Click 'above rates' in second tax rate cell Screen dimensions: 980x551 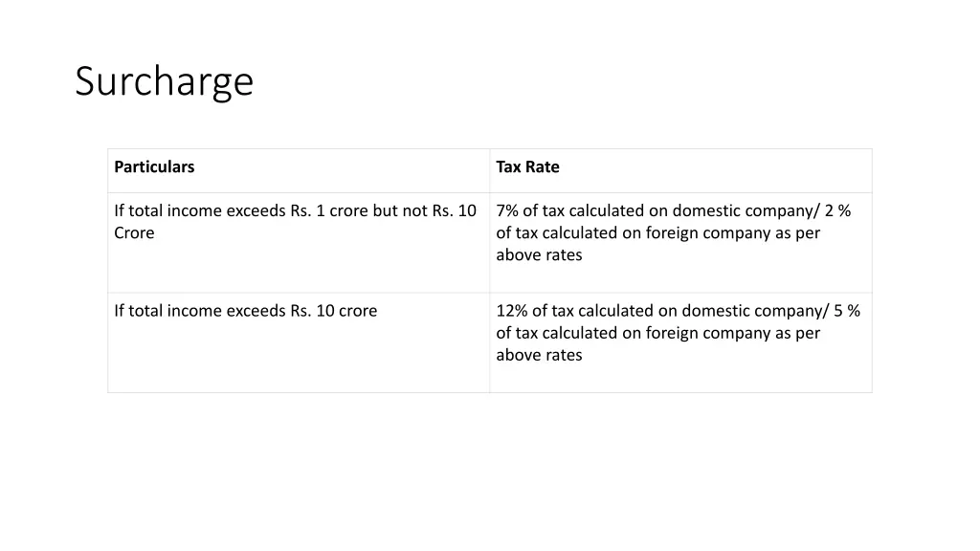click(x=539, y=355)
